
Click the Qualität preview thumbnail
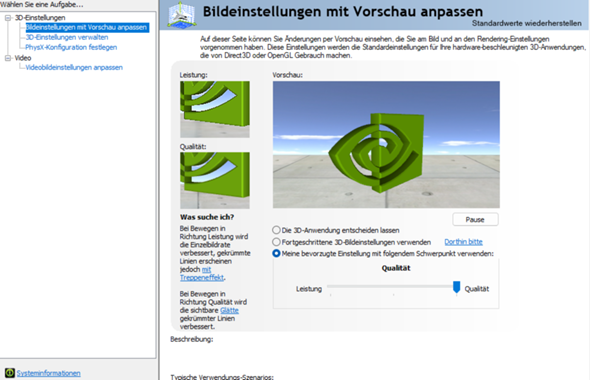pyautogui.click(x=214, y=180)
